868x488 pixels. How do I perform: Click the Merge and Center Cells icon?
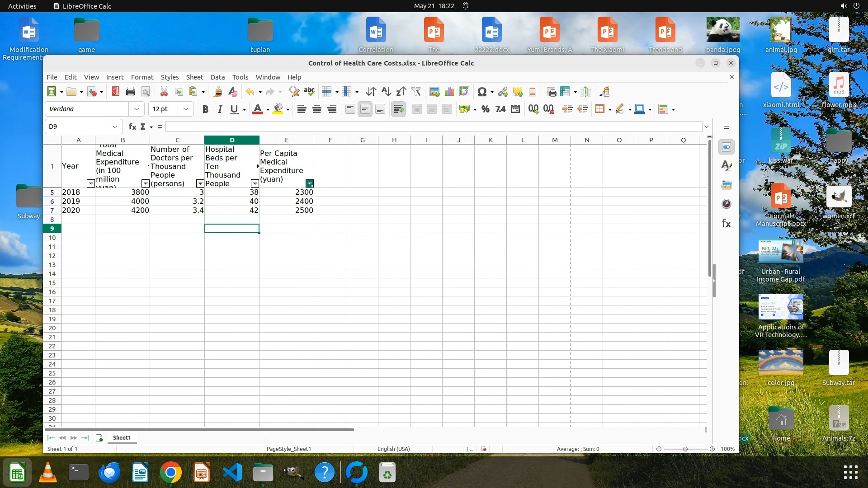pos(417,109)
